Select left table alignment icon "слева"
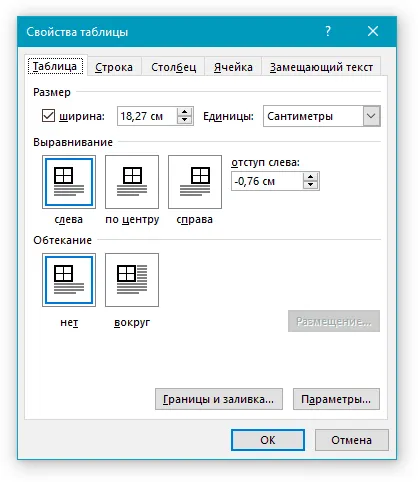The image size is (418, 482). [x=69, y=182]
